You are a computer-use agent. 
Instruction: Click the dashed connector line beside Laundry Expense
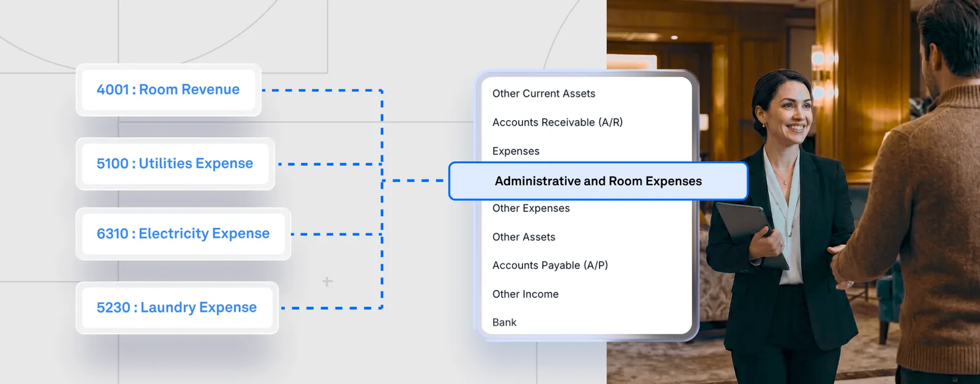tap(331, 308)
